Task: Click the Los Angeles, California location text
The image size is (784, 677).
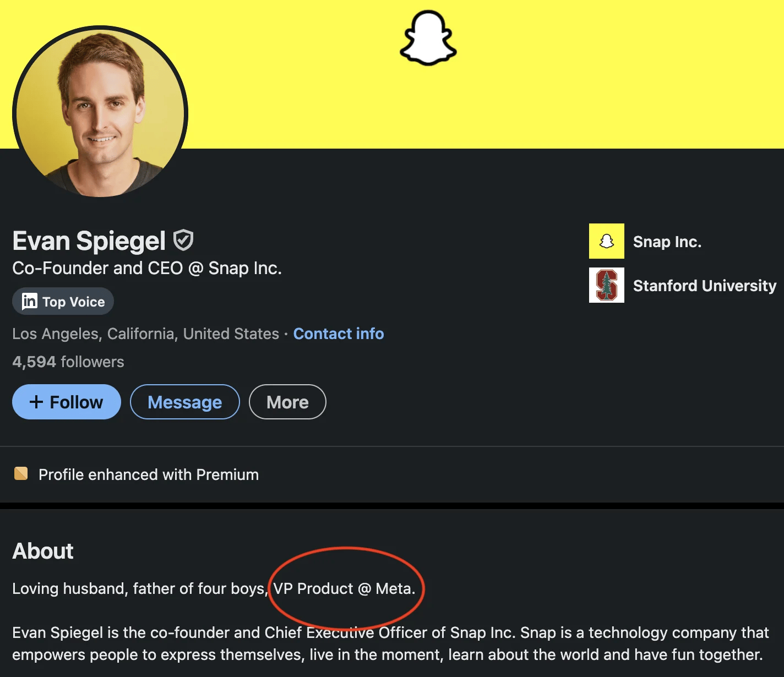Action: [145, 334]
